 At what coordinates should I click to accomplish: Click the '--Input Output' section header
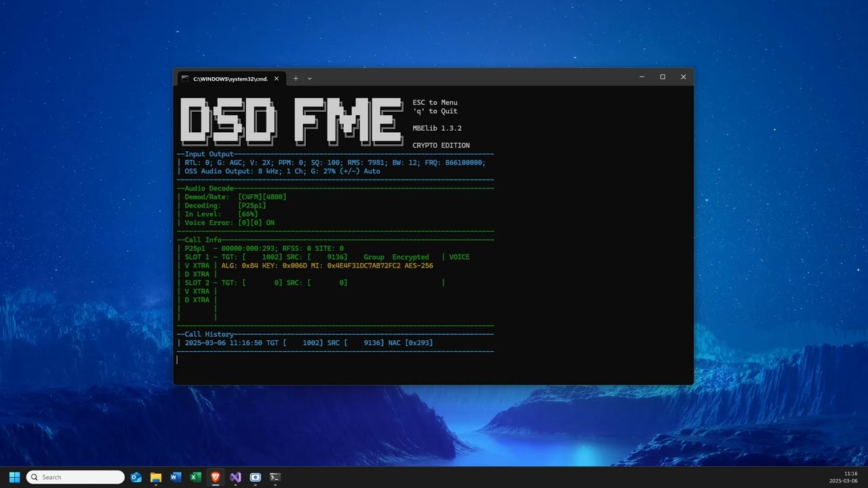pos(205,155)
